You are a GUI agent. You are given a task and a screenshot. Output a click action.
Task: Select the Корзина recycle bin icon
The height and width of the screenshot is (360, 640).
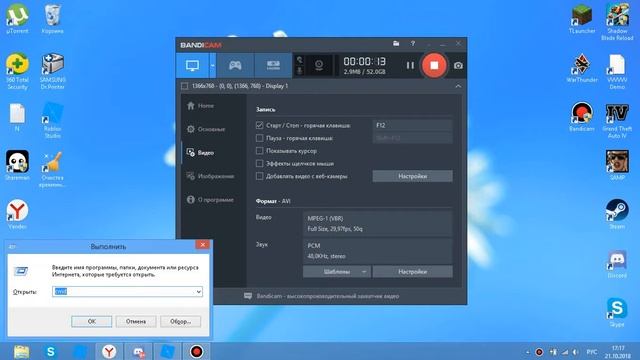click(52, 19)
